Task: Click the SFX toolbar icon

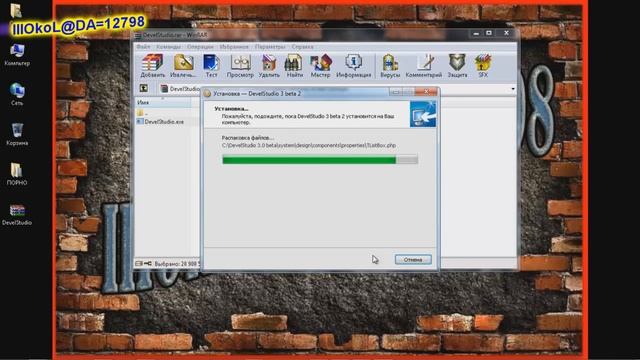Action: tap(483, 66)
